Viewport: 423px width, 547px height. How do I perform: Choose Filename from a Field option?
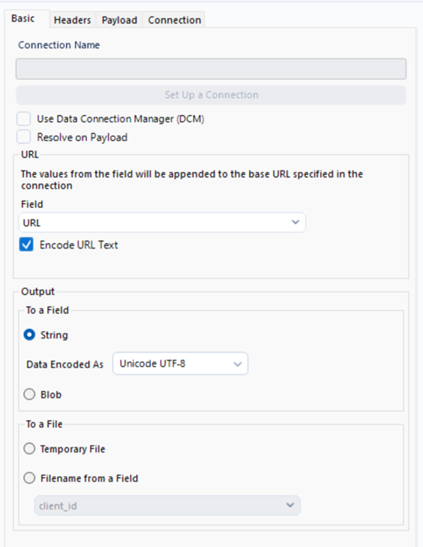pyautogui.click(x=29, y=478)
